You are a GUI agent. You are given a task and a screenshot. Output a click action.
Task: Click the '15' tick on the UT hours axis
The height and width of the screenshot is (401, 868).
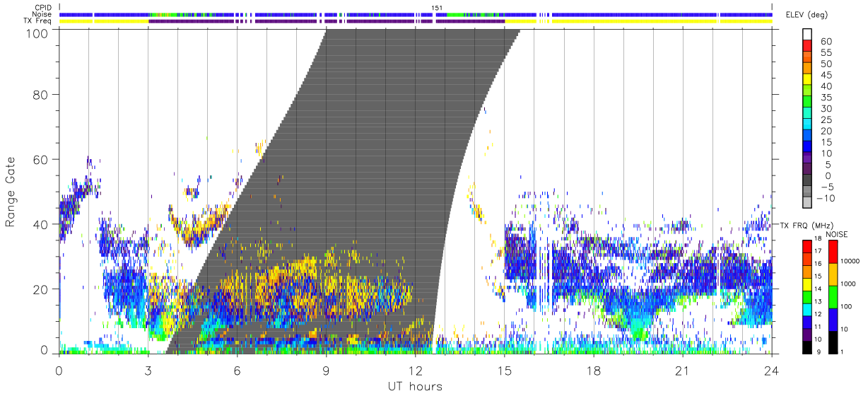pyautogui.click(x=504, y=371)
